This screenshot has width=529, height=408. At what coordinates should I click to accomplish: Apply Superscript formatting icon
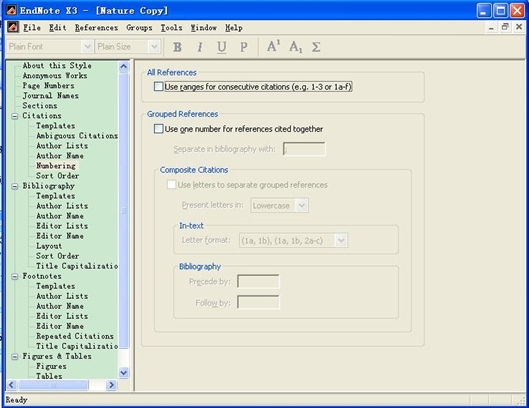[273, 46]
